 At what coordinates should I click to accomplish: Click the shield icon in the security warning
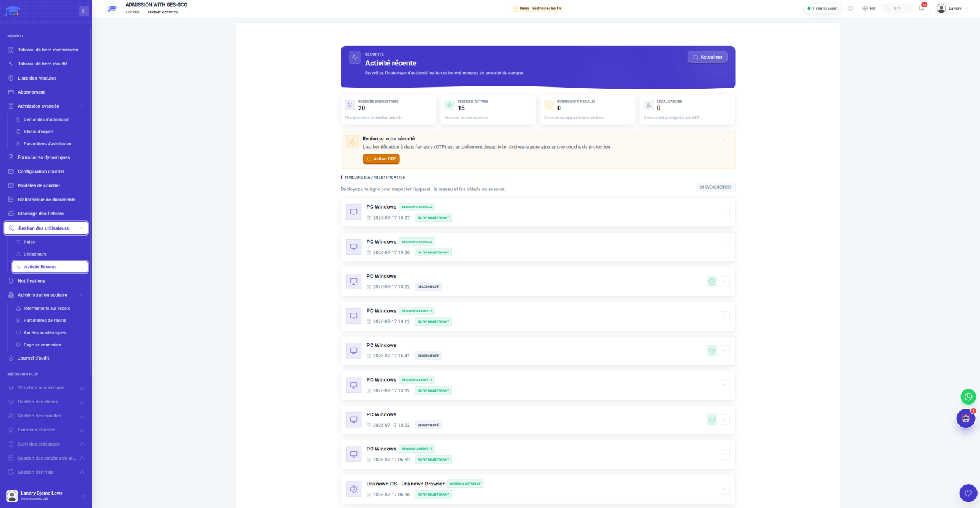[x=352, y=142]
